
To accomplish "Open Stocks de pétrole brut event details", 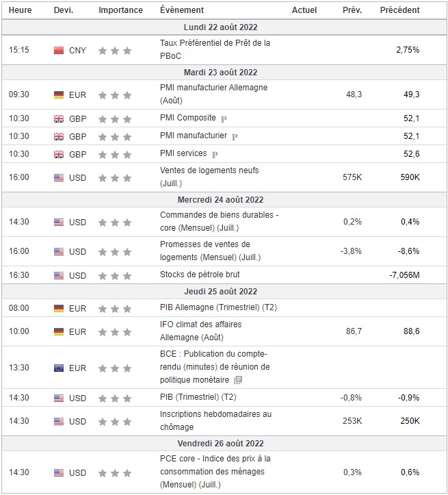I will click(198, 275).
